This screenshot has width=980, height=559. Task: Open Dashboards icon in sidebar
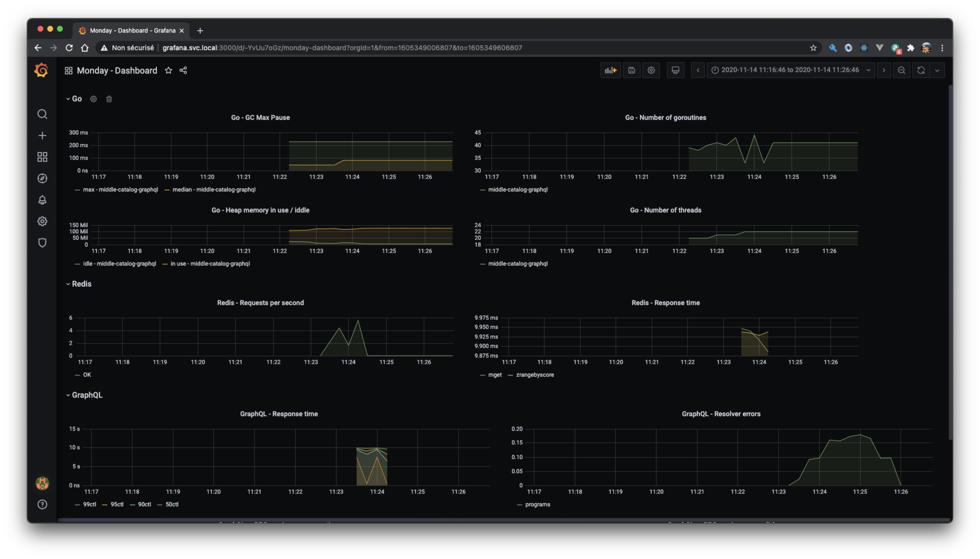click(x=42, y=157)
